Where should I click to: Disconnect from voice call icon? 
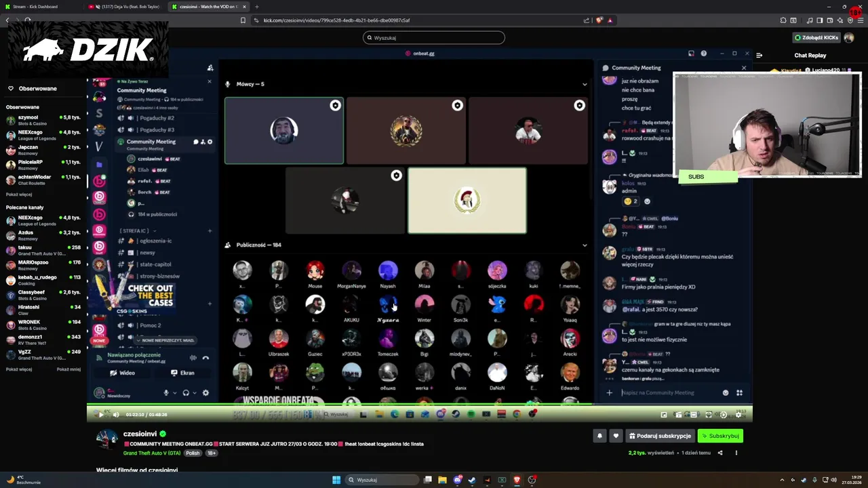click(x=205, y=358)
